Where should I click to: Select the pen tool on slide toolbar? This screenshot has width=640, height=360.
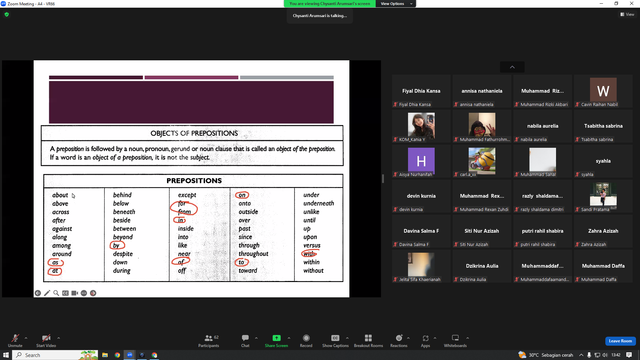(x=47, y=293)
